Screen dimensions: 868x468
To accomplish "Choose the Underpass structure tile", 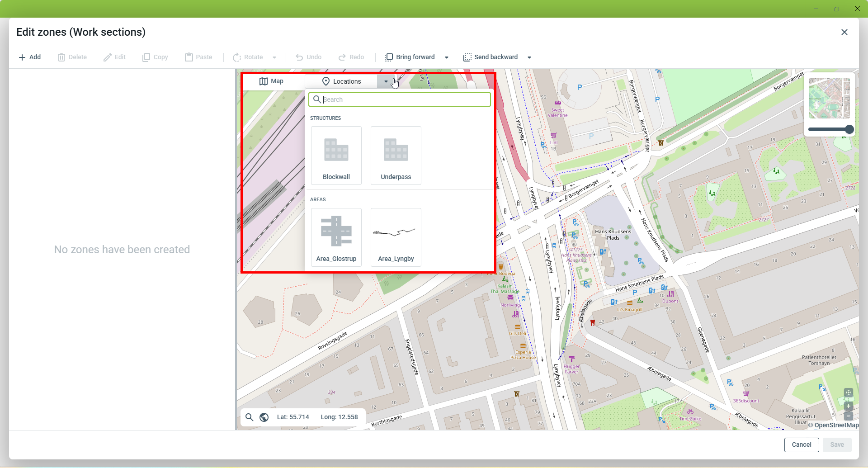I will [x=396, y=156].
